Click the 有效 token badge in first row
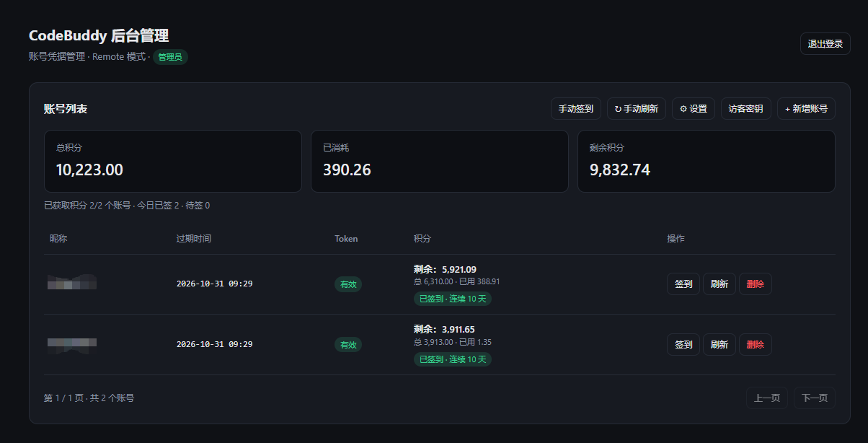Viewport: 868px width, 443px height. [x=348, y=284]
